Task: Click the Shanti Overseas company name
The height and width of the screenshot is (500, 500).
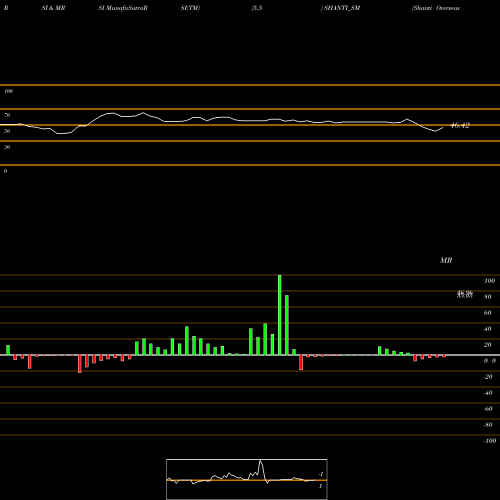Action: (436, 8)
